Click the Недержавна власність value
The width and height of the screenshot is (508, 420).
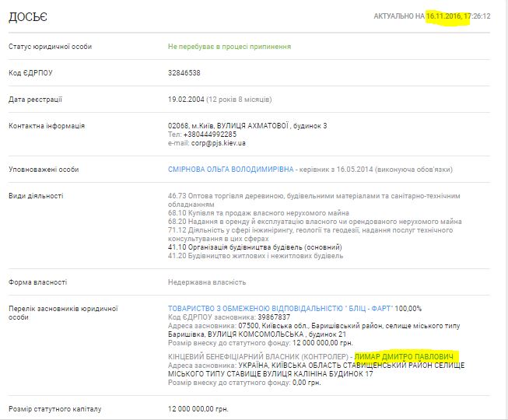tap(207, 282)
